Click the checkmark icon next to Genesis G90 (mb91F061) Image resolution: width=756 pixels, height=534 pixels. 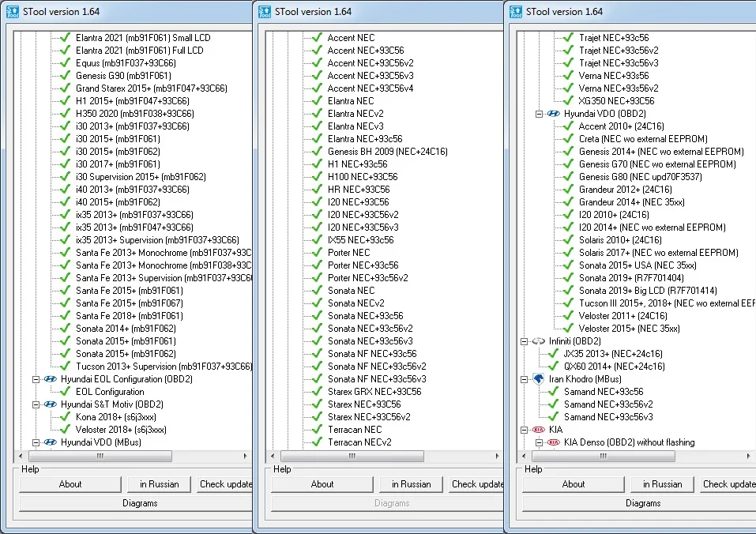(x=65, y=75)
